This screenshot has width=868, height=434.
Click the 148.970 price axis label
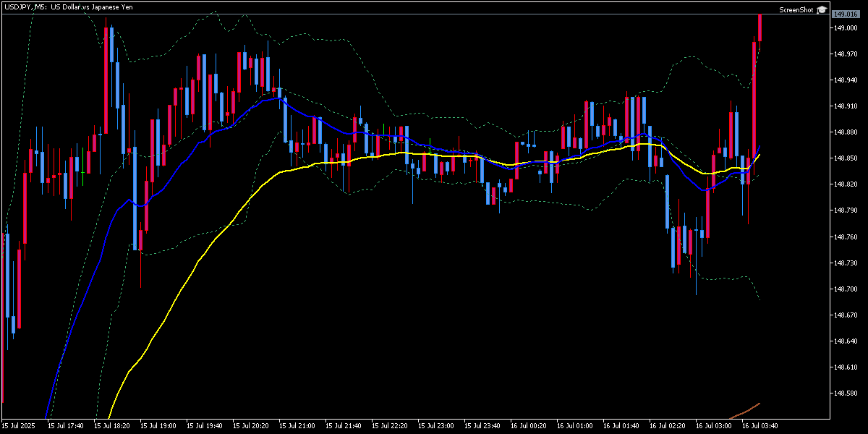[846, 54]
